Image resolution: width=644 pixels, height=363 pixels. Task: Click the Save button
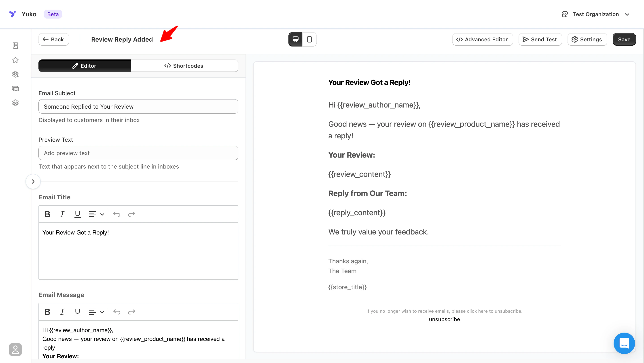pyautogui.click(x=624, y=39)
